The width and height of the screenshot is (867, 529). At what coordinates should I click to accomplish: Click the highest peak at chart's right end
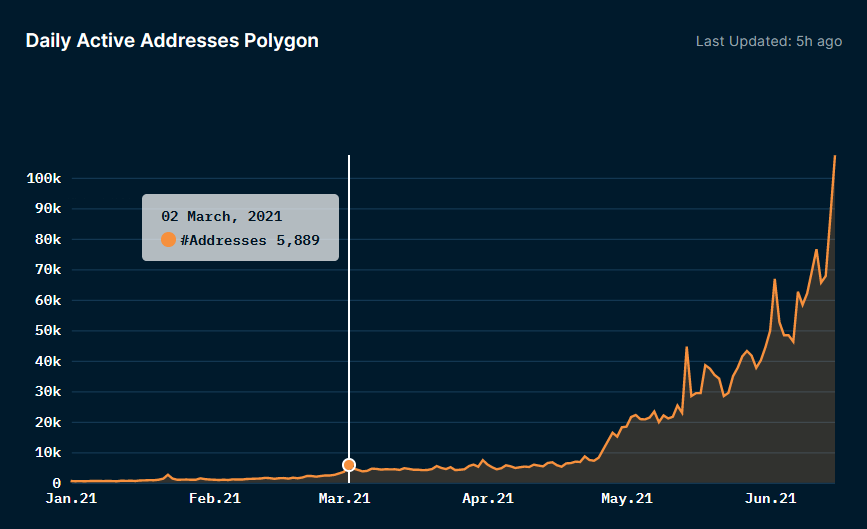coord(834,157)
